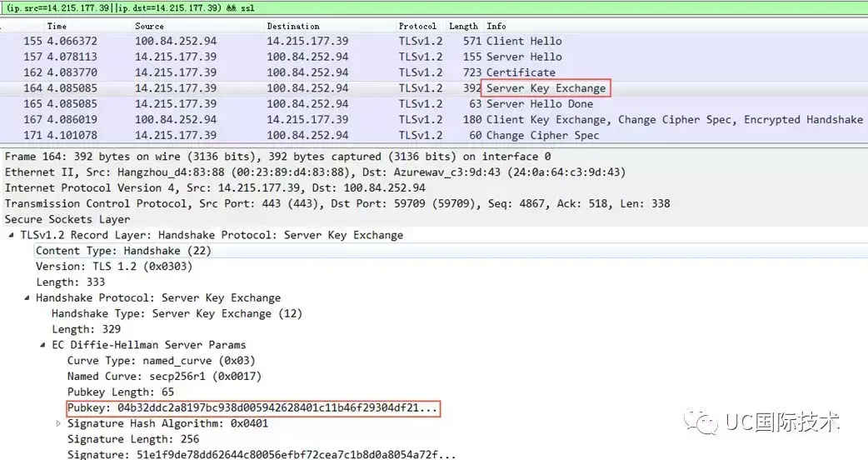Collapse the EC Diffie-Hellman Server Params node
The image size is (868, 460).
42,345
